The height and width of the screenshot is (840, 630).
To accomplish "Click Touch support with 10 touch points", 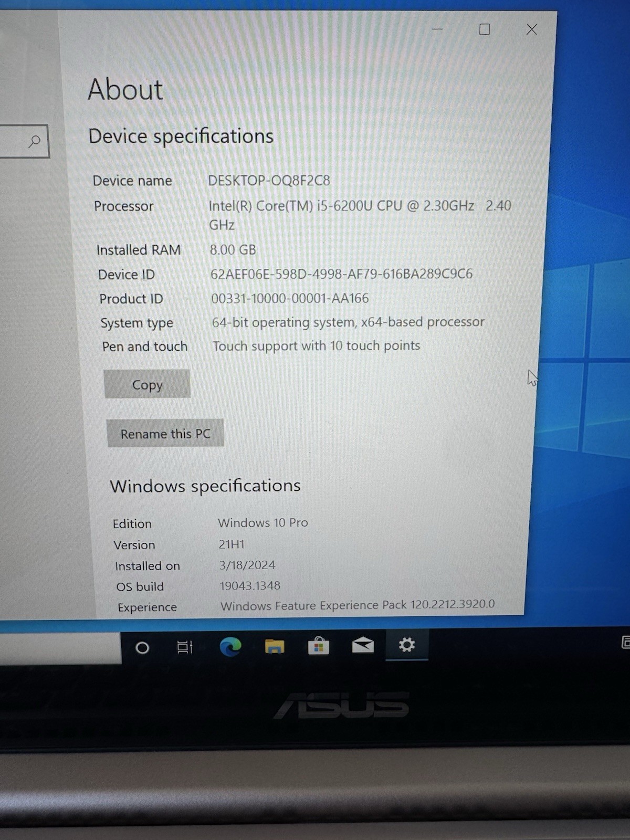I will coord(316,346).
